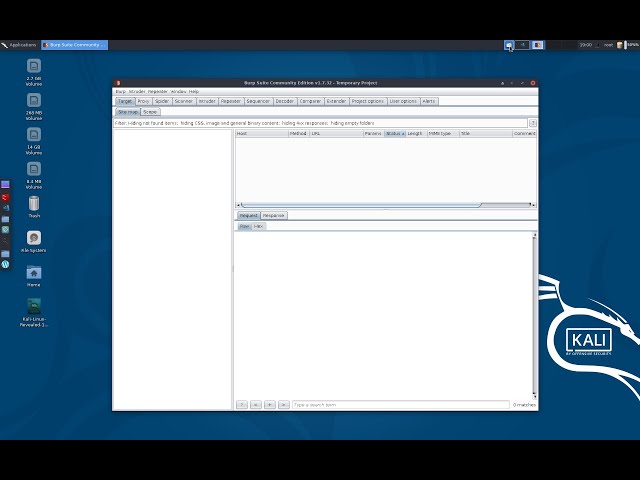The height and width of the screenshot is (480, 640).
Task: Click the Burp Suite logo in title bar
Action: point(118,83)
